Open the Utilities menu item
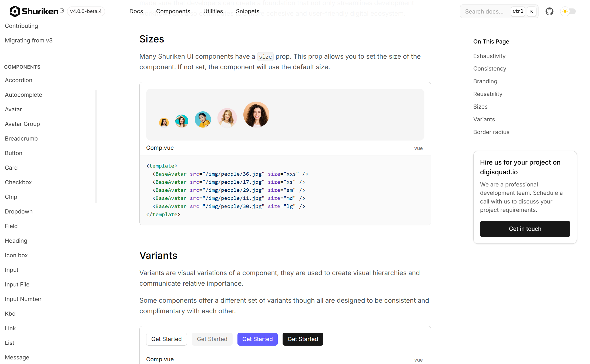 point(213,11)
